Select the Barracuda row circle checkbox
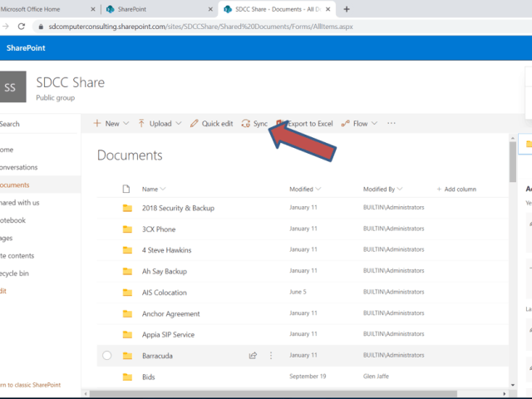The height and width of the screenshot is (399, 532). coord(107,355)
